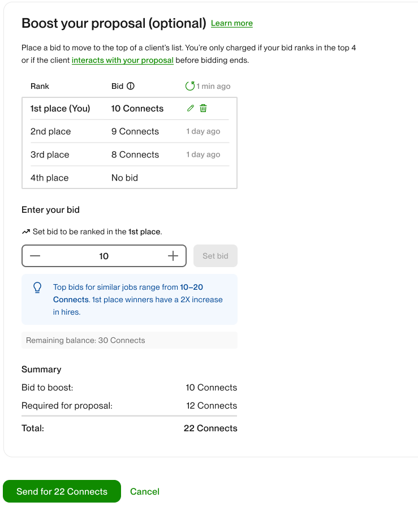Open the Learn more link

click(x=231, y=23)
